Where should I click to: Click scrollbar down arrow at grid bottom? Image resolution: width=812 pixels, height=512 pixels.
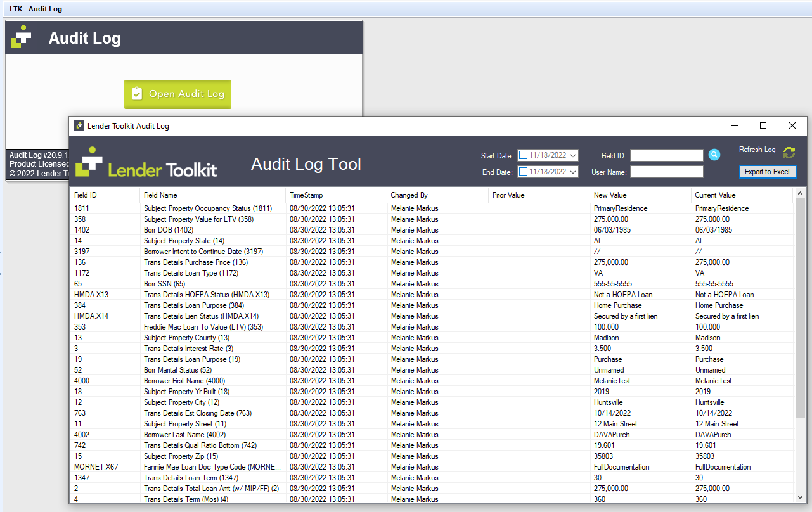coord(800,497)
